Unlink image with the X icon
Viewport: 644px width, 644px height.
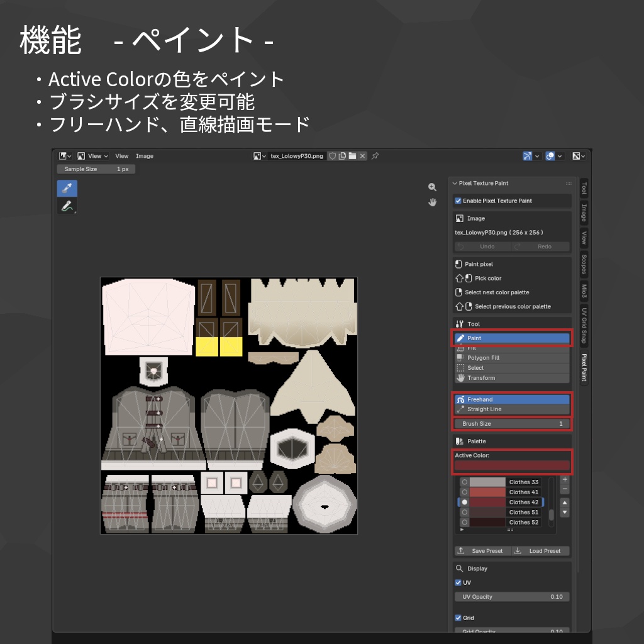[362, 156]
